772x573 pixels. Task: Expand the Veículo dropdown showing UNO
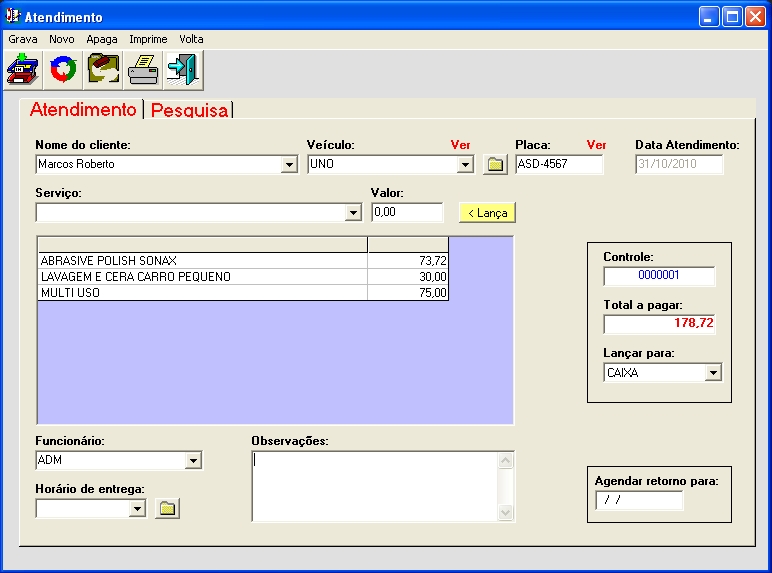coord(465,165)
